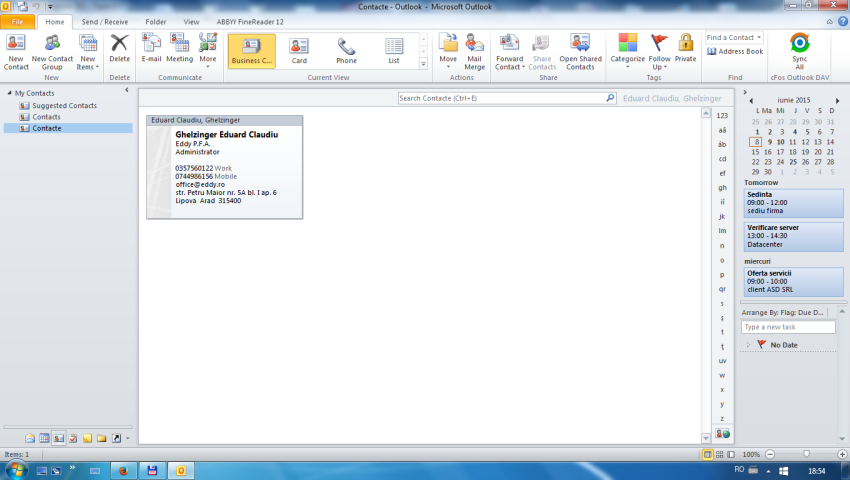Send E-mail to the contact

pyautogui.click(x=151, y=49)
